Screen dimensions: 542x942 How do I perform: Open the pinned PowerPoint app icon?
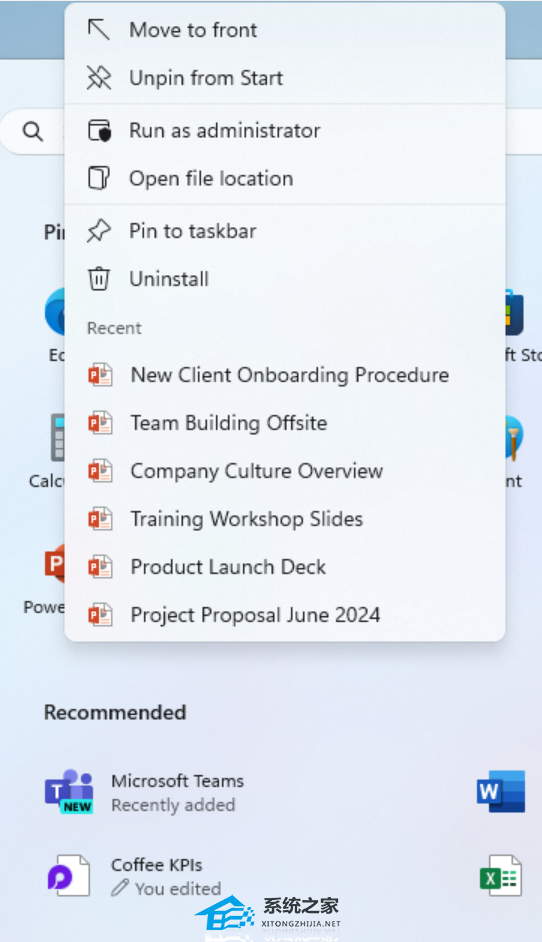[x=55, y=564]
